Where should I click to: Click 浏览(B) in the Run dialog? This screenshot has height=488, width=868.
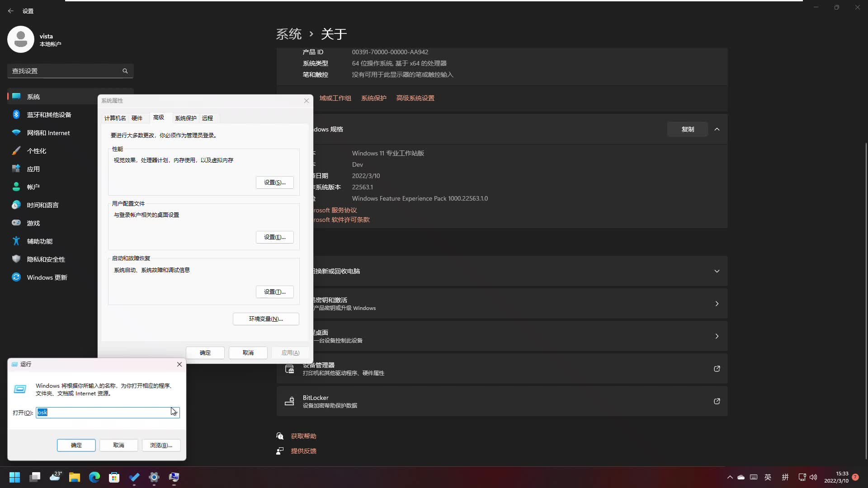[x=161, y=446]
